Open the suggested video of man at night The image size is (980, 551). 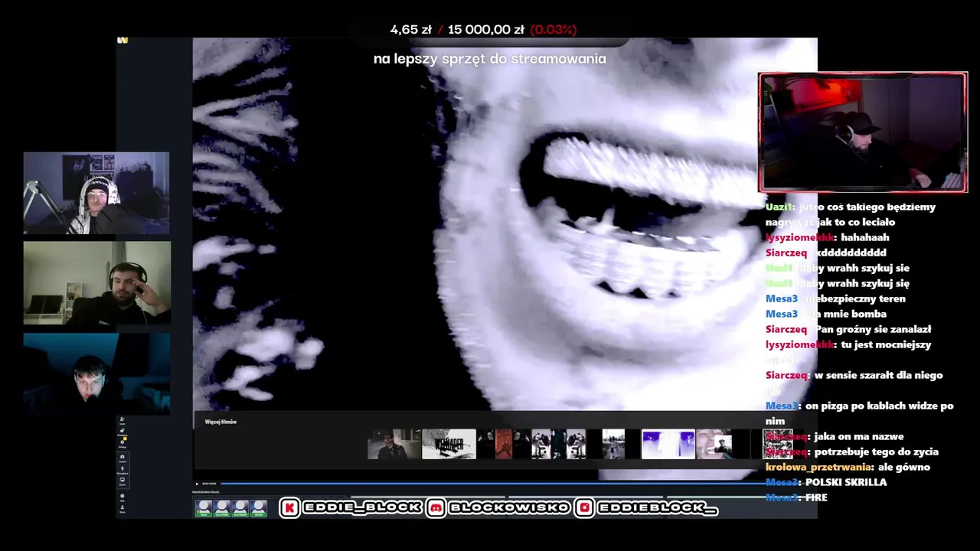[x=394, y=444]
